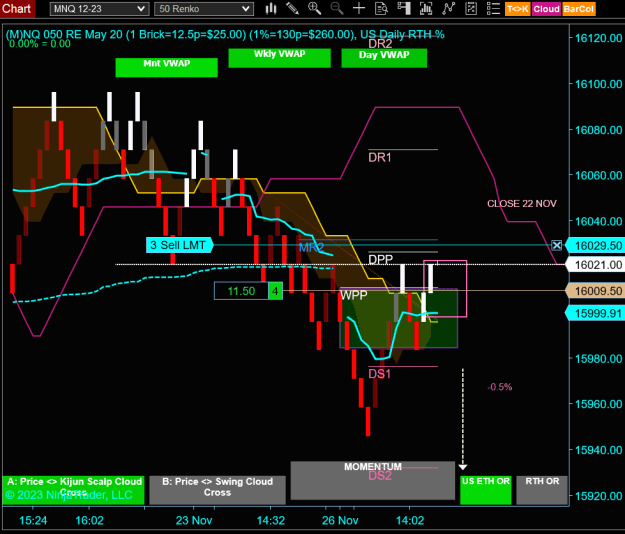Click A: Price <> Kijun Scalp Cloud Cross button
This screenshot has width=625, height=534.
[x=74, y=490]
